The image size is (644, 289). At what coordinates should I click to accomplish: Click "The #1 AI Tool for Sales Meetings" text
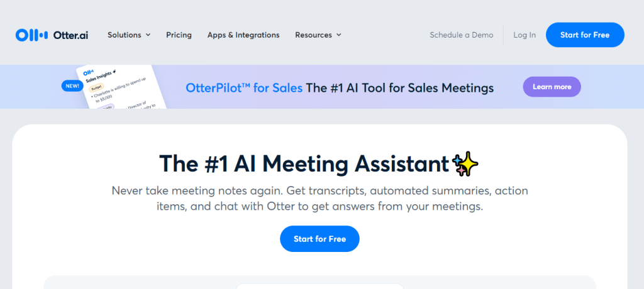pyautogui.click(x=399, y=87)
